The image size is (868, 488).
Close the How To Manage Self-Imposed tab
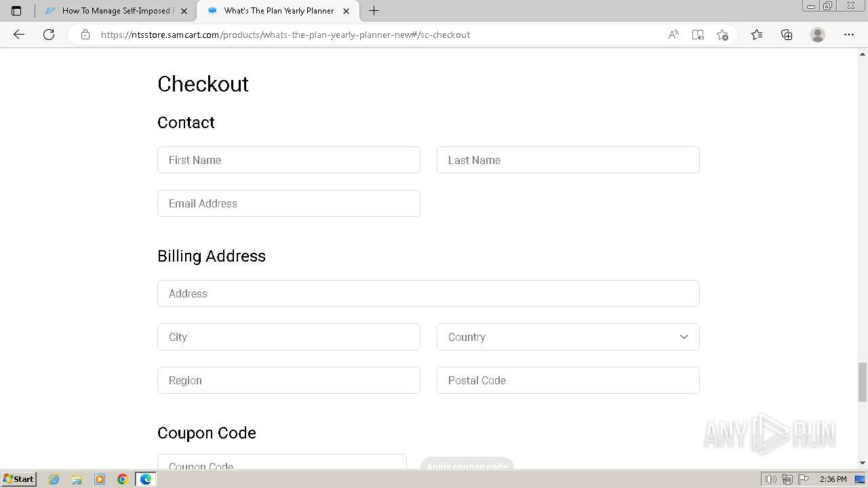pyautogui.click(x=184, y=11)
